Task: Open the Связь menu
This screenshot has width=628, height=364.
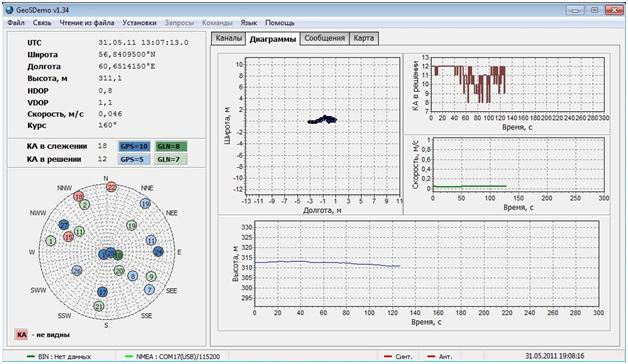Action: (x=42, y=23)
